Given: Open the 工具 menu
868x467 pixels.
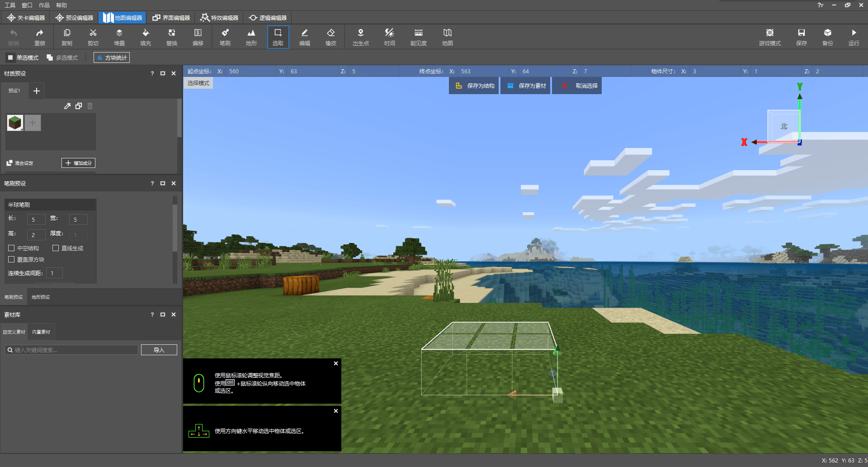Looking at the screenshot, I should coord(10,5).
